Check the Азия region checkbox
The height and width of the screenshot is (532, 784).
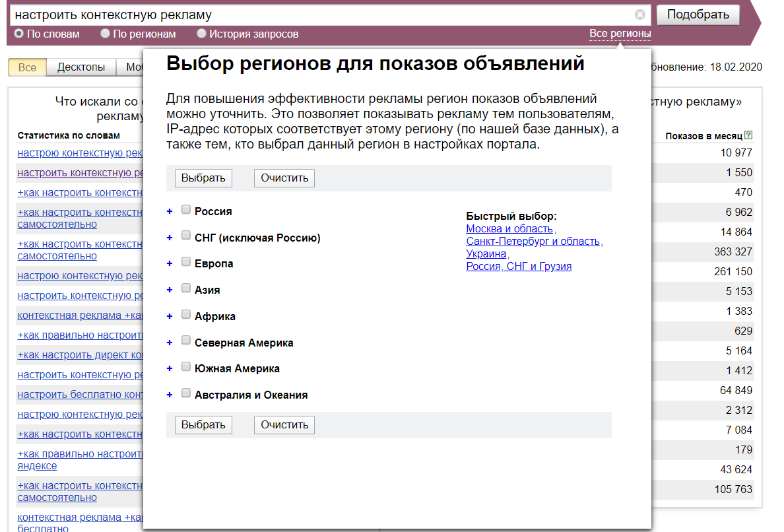(x=186, y=288)
